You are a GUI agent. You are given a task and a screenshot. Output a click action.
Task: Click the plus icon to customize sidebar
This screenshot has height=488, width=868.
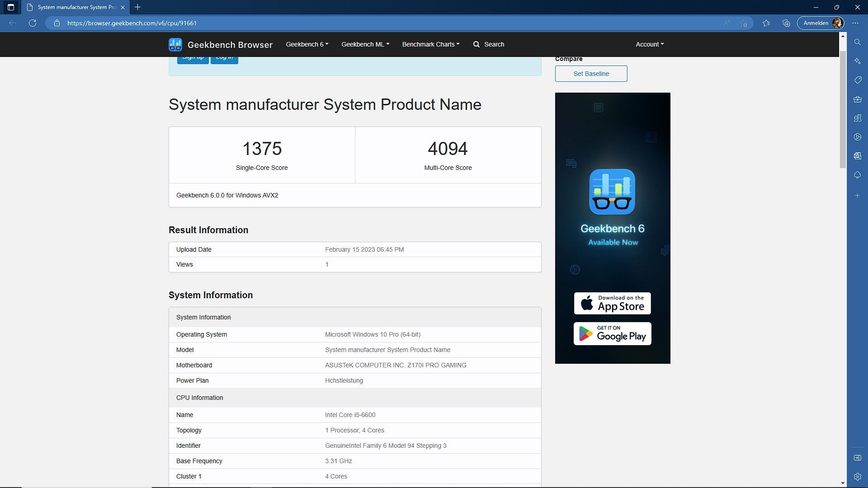pyautogui.click(x=857, y=196)
